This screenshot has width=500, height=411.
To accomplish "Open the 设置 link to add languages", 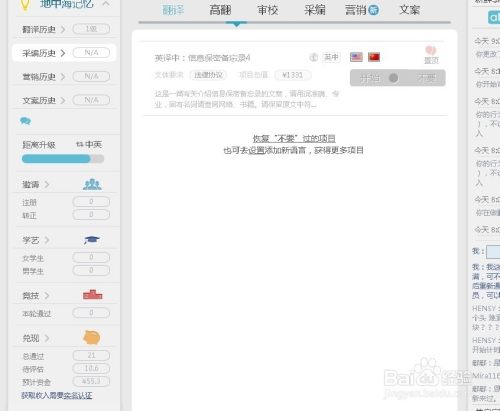I will coord(257,151).
